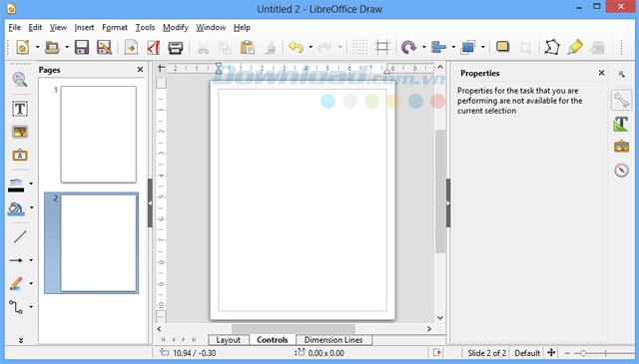Image resolution: width=639 pixels, height=364 pixels.
Task: Open the Alignment dropdown arrow
Action: tap(453, 47)
